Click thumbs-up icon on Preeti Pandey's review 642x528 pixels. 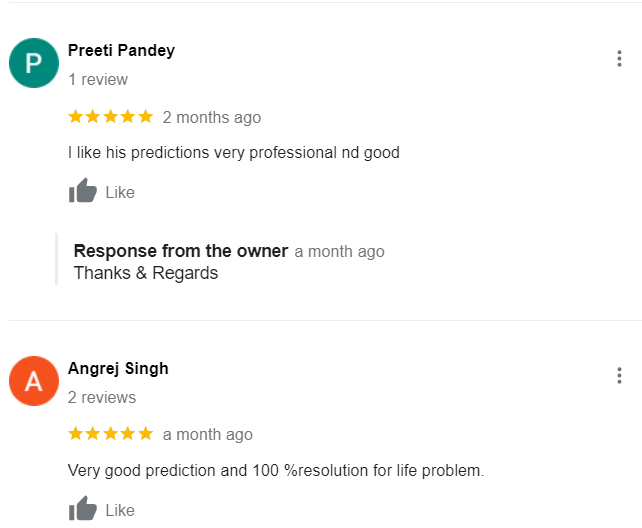[x=83, y=190]
